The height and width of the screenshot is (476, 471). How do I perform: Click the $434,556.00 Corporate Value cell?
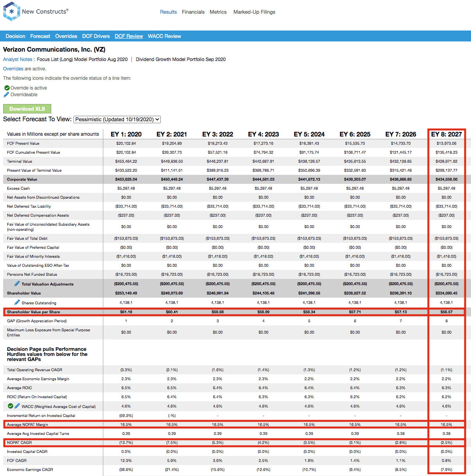446,180
